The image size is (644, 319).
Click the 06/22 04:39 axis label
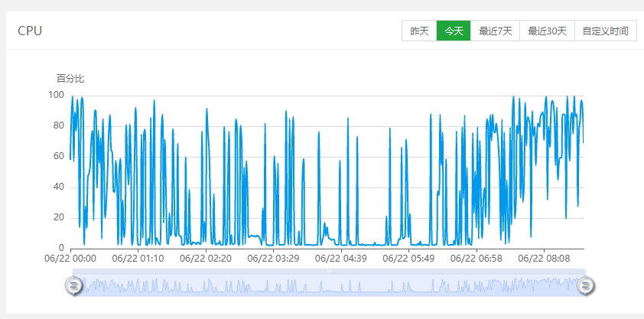coord(341,259)
